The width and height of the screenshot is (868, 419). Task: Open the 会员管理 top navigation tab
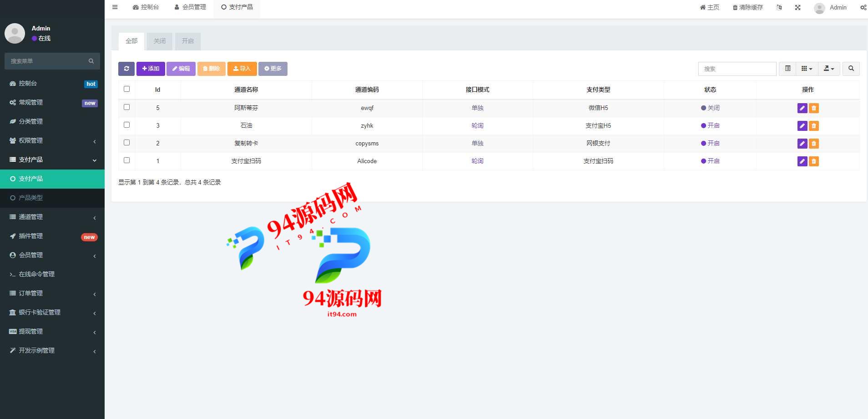coord(190,7)
